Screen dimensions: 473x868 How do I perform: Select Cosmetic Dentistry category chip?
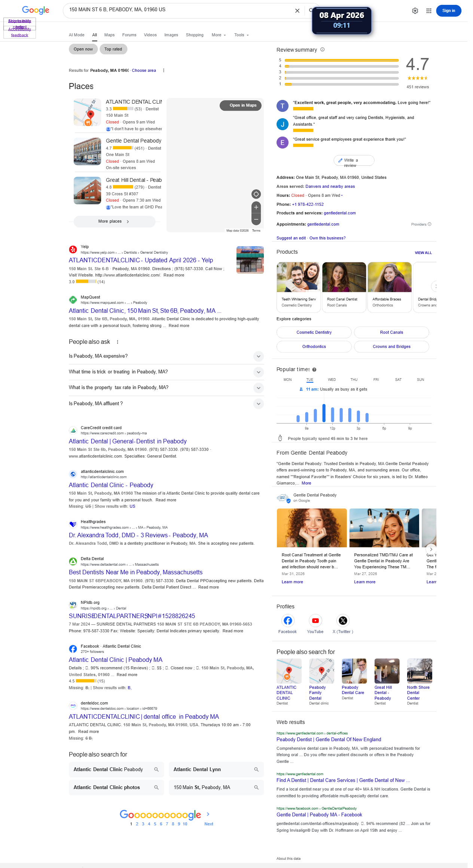[314, 332]
